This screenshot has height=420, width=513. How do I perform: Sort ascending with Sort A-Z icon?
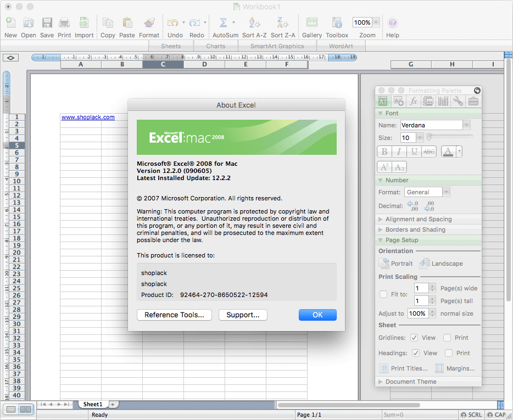coord(254,23)
